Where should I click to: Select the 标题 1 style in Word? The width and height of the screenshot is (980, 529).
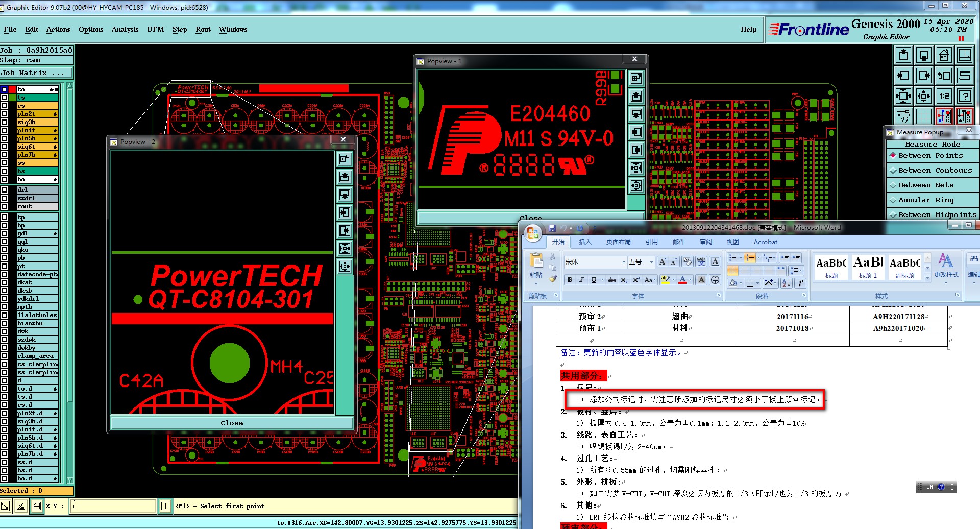(x=868, y=267)
